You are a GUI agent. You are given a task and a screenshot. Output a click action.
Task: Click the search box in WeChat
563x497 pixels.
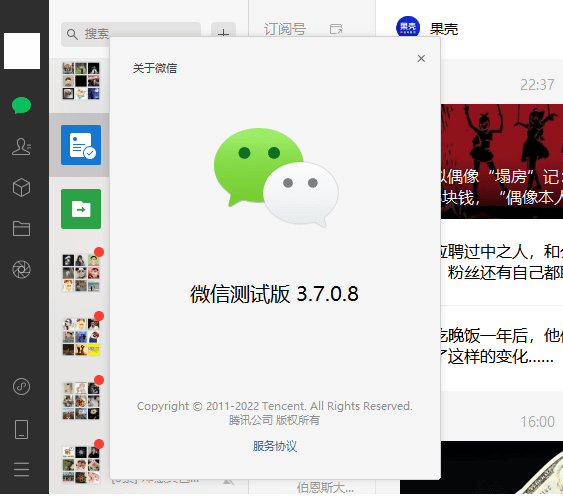tap(131, 34)
